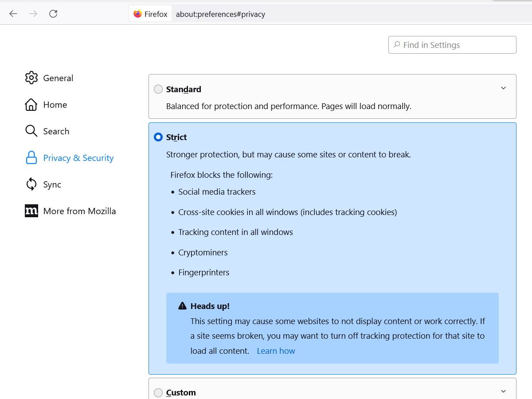Select the Strict protection radio button
The width and height of the screenshot is (532, 399).
click(x=158, y=137)
